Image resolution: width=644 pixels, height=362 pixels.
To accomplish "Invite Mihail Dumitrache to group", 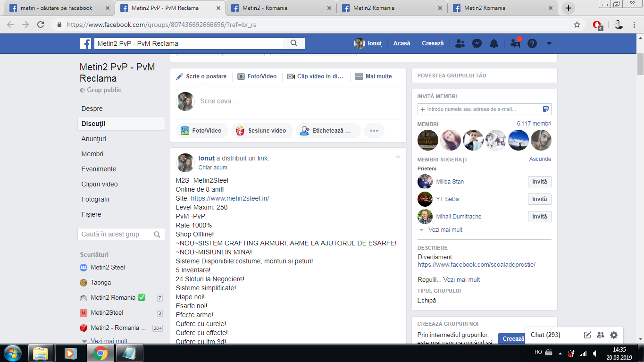I will 539,217.
